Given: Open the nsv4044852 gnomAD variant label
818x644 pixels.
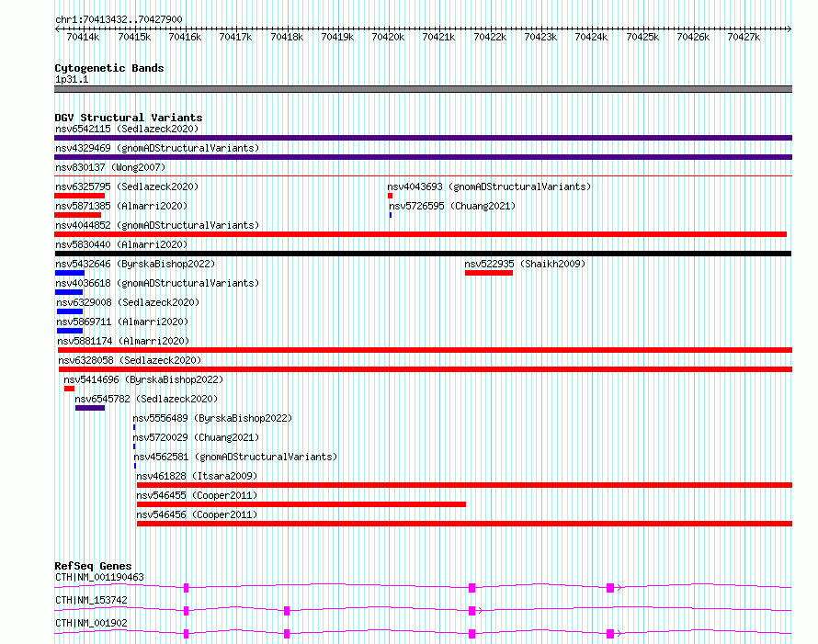Looking at the screenshot, I should (157, 225).
